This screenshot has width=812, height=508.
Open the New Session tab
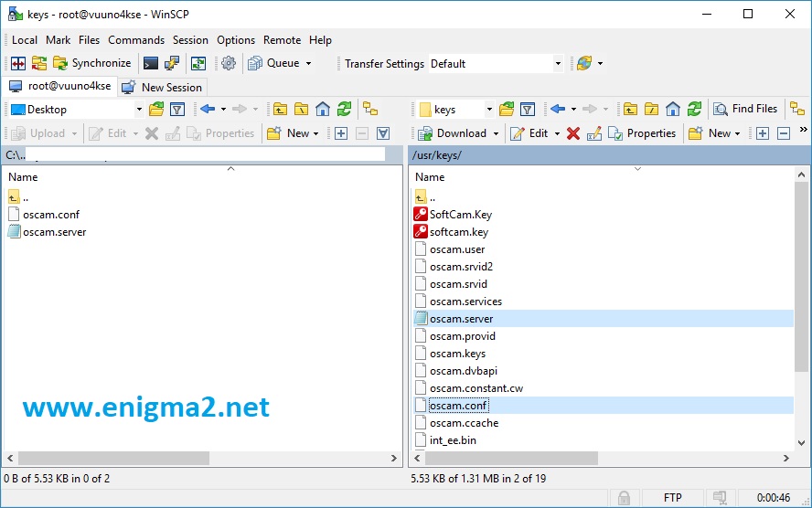pos(163,88)
